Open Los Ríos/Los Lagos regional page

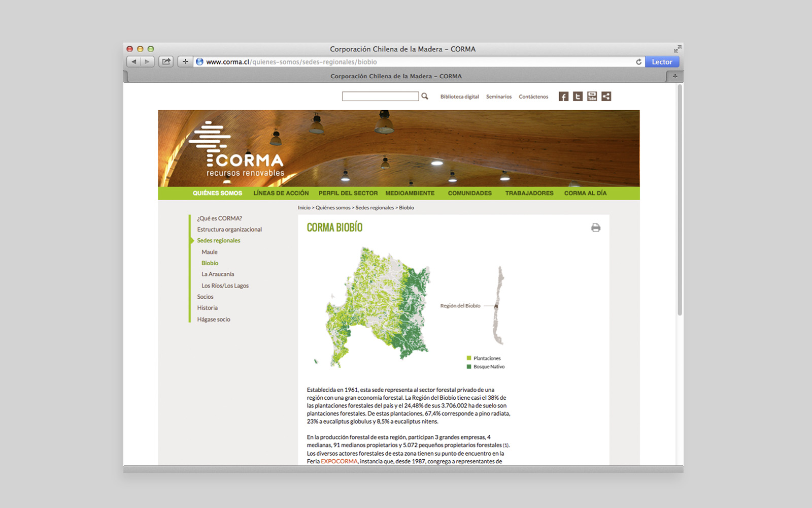click(225, 285)
